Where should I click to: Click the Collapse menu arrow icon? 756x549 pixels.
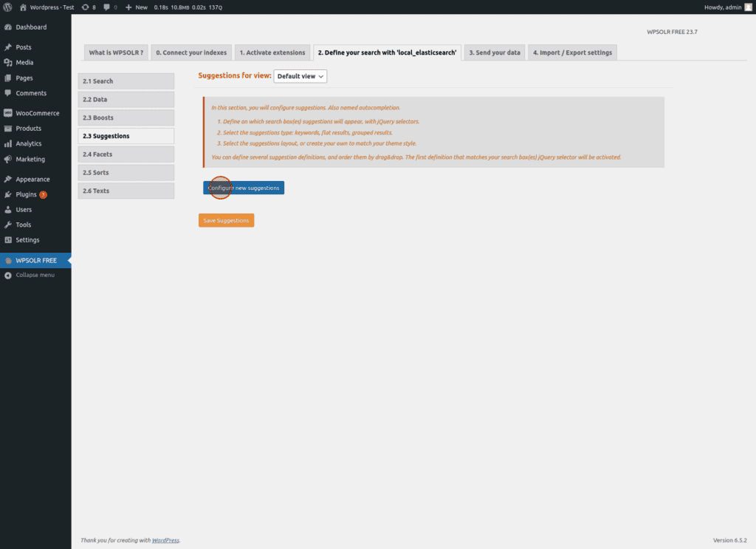pos(7,276)
